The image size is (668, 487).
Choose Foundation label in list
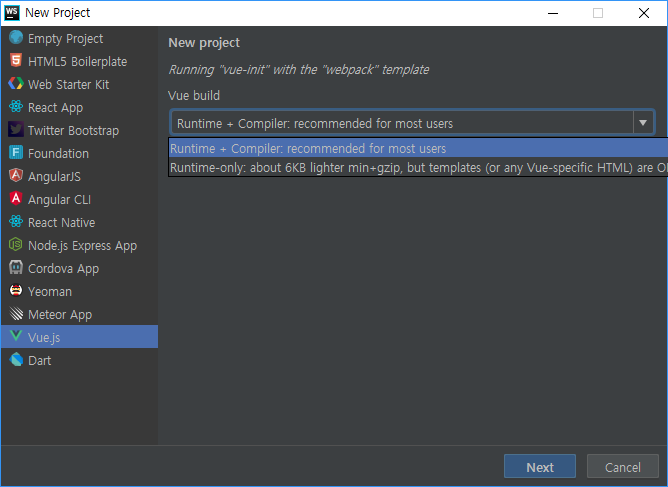click(x=58, y=153)
